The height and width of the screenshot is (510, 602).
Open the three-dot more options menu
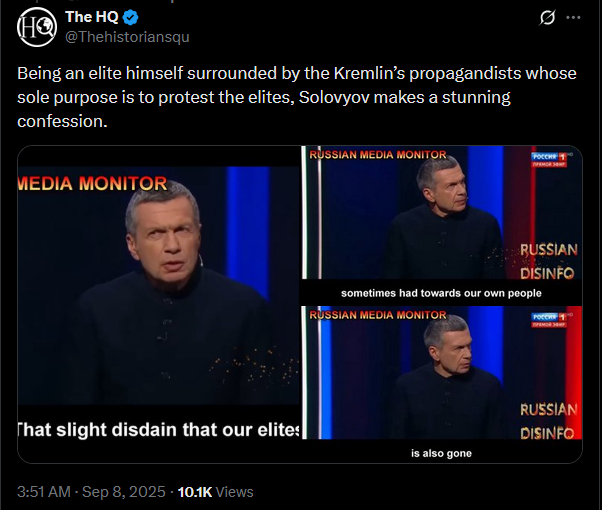click(573, 18)
